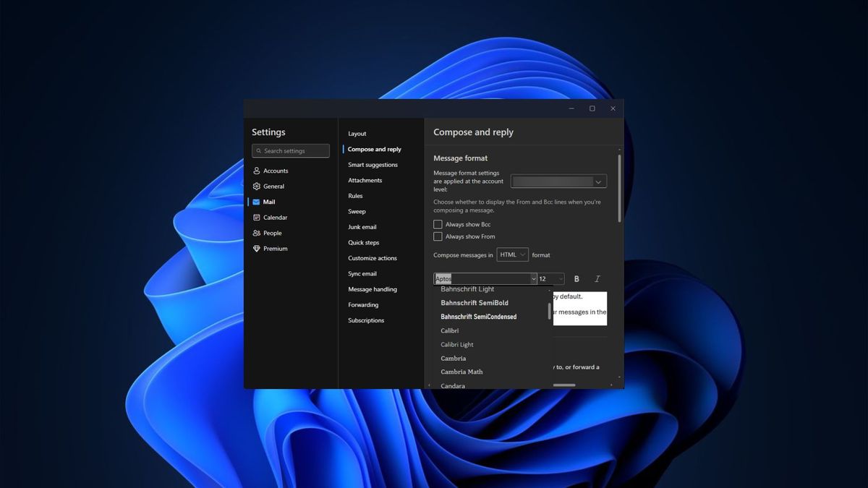Maximize the Settings window

point(592,108)
